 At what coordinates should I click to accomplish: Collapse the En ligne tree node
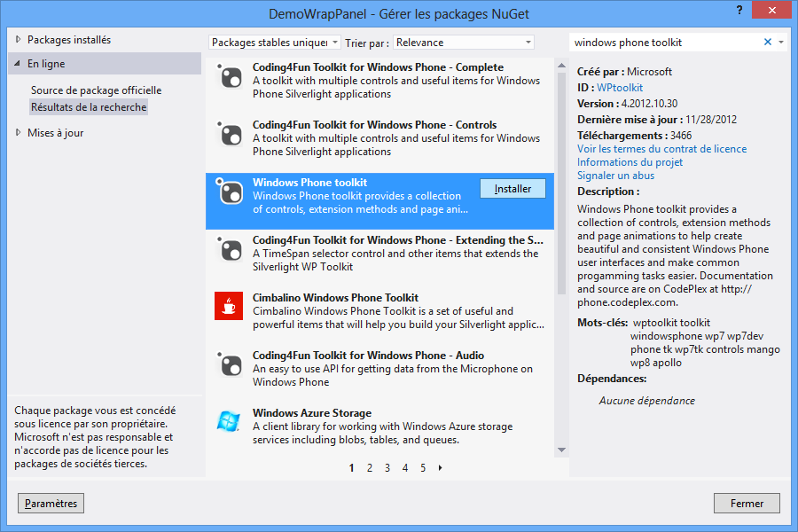click(x=18, y=64)
